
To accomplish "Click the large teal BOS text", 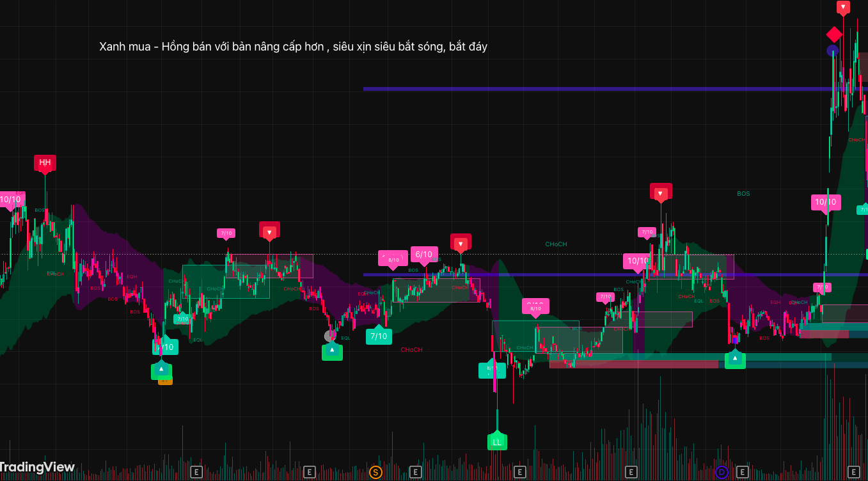I will 743,193.
